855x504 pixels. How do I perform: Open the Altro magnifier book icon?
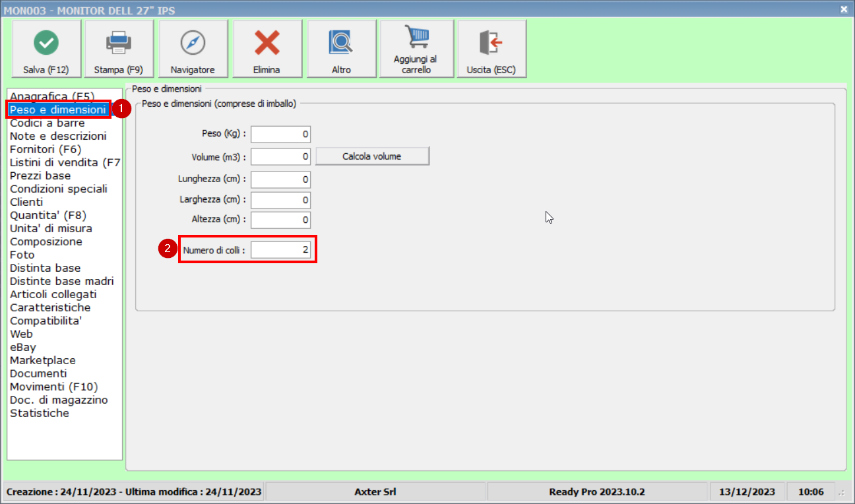click(x=341, y=43)
